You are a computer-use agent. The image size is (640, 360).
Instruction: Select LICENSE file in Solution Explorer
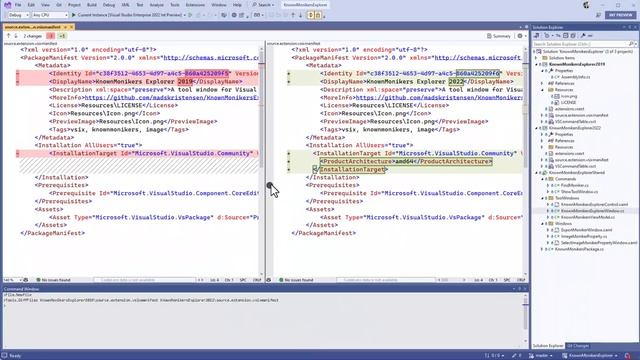tap(568, 102)
